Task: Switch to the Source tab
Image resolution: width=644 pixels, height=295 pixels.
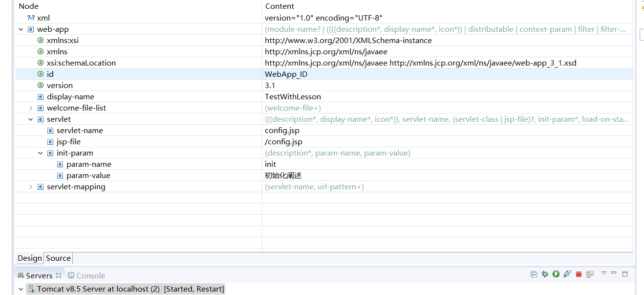Action: 58,258
